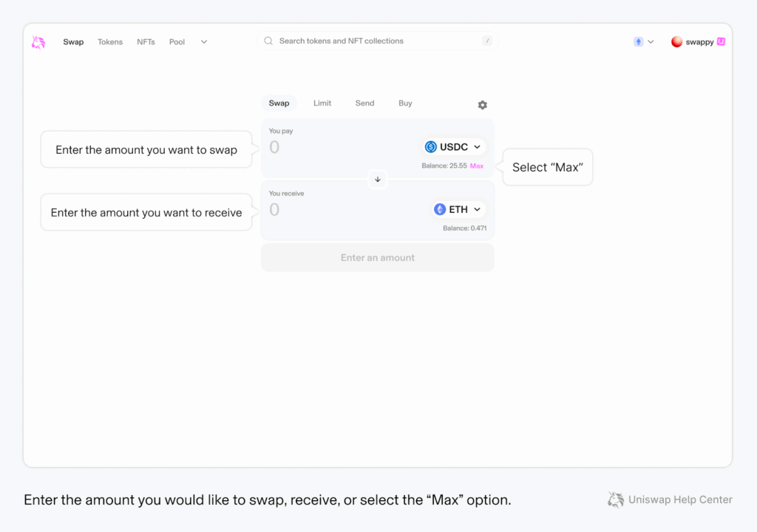Screen dimensions: 757x532
Task: Click the Uniswap Help Center logo
Action: 615,500
